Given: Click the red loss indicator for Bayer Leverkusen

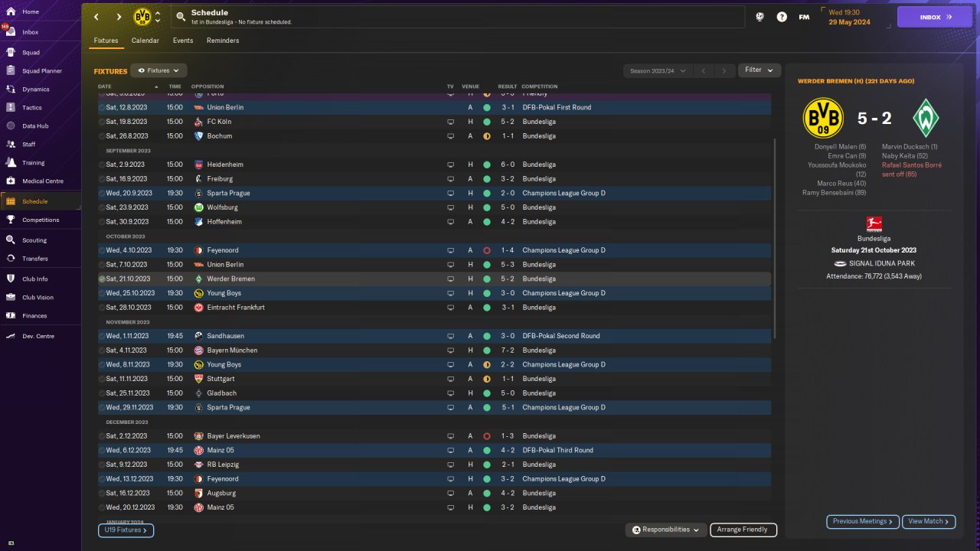Looking at the screenshot, I should point(486,436).
